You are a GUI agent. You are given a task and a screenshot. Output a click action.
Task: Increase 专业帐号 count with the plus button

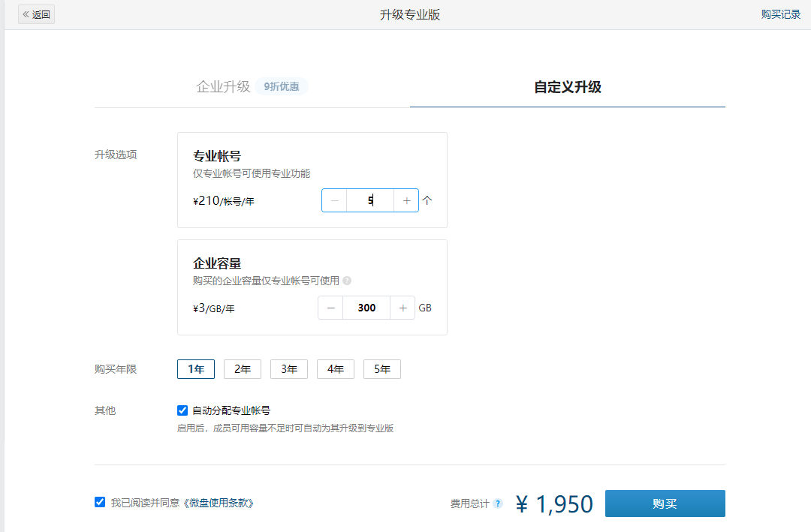[x=405, y=200]
